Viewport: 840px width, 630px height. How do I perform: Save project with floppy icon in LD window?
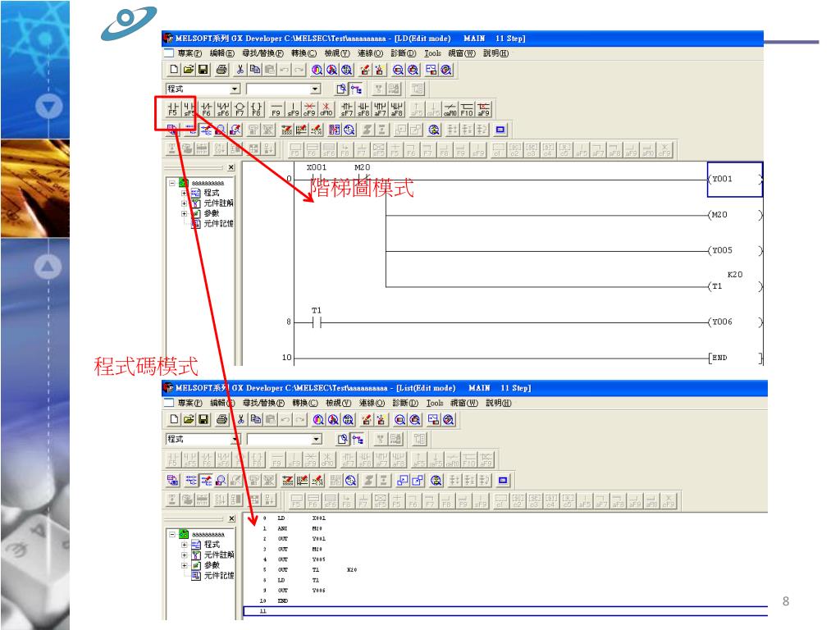click(x=203, y=70)
